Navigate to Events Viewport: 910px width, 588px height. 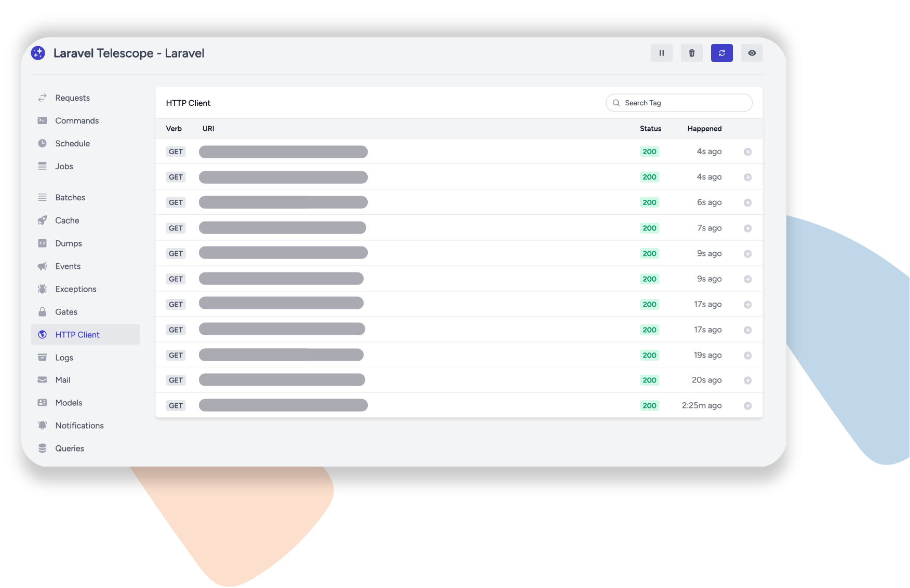click(68, 266)
